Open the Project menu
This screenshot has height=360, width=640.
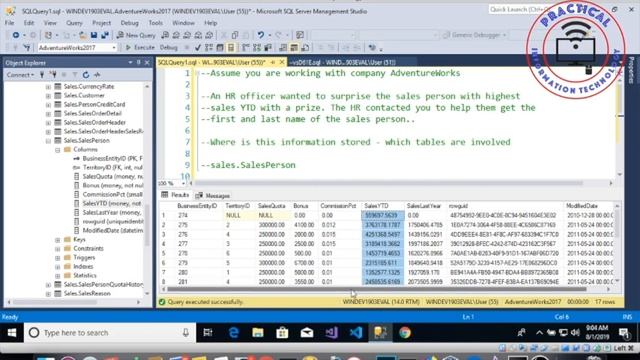[101, 23]
